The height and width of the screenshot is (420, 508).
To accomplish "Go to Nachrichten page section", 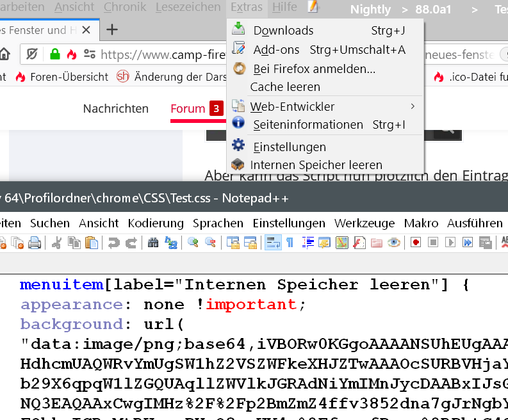I will pyautogui.click(x=116, y=108).
